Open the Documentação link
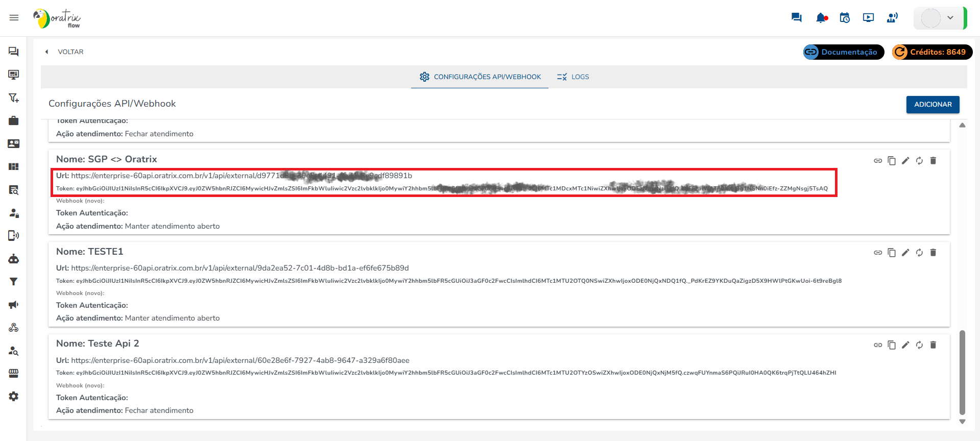 point(843,52)
